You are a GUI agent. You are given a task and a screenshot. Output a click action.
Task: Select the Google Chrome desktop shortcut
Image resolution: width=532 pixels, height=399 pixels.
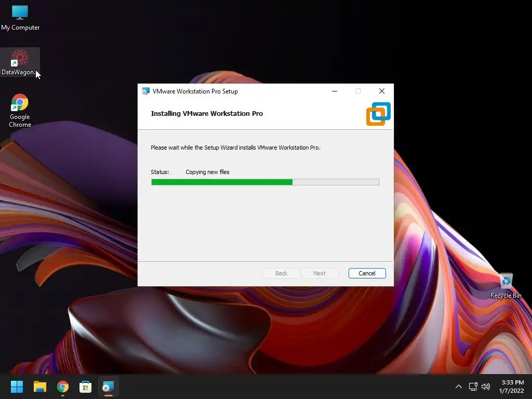pos(20,111)
